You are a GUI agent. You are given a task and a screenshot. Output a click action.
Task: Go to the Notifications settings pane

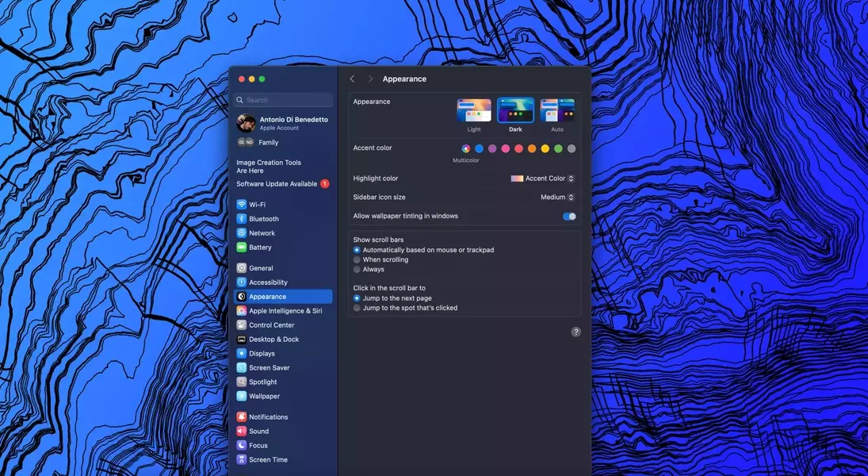pos(268,417)
